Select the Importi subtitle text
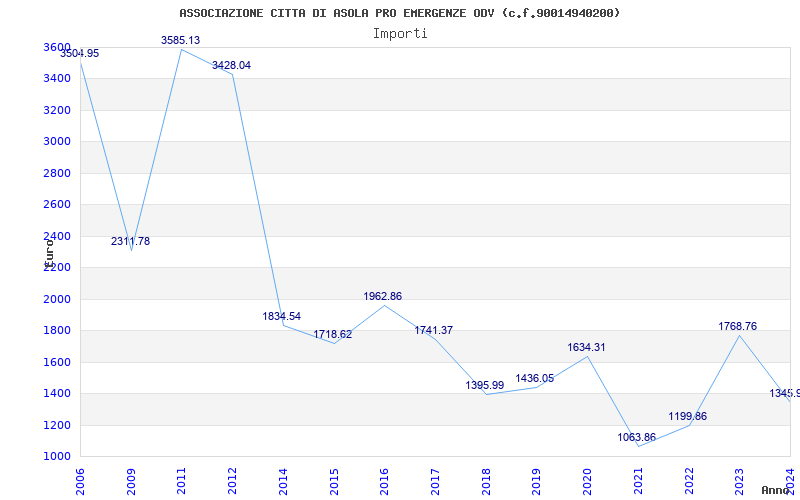 pos(400,34)
